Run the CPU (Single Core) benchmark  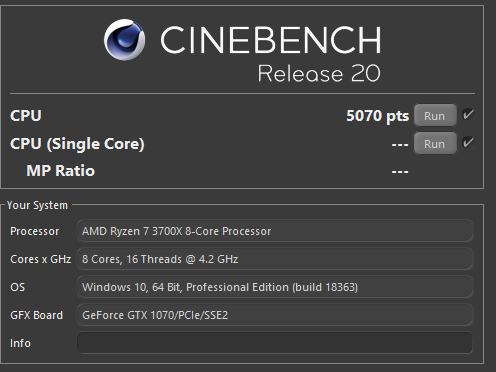[x=435, y=144]
